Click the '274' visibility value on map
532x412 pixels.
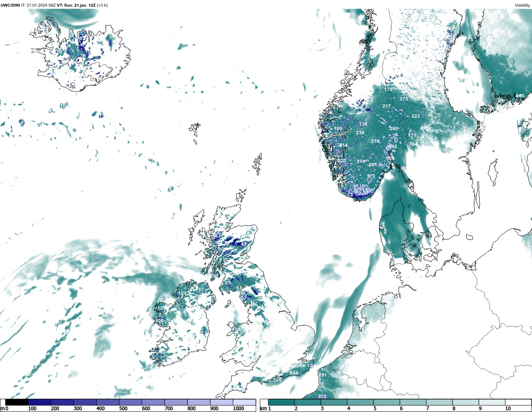361,161
